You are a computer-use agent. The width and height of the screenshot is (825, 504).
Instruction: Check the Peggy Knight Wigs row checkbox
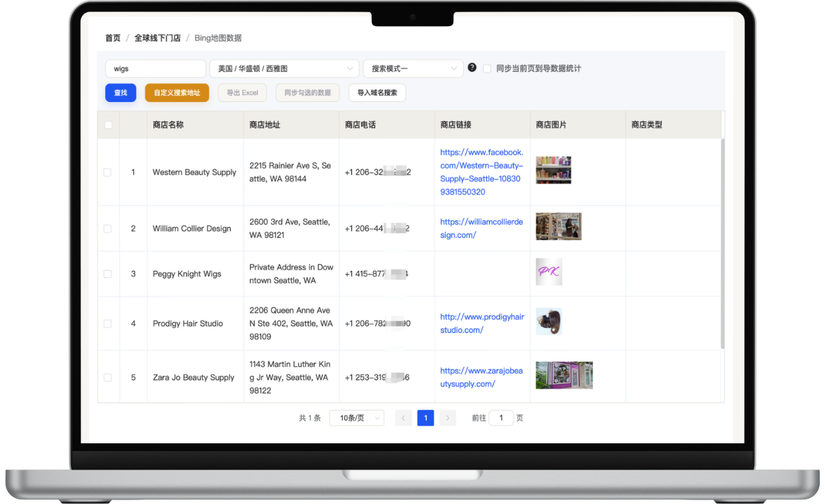click(x=107, y=274)
